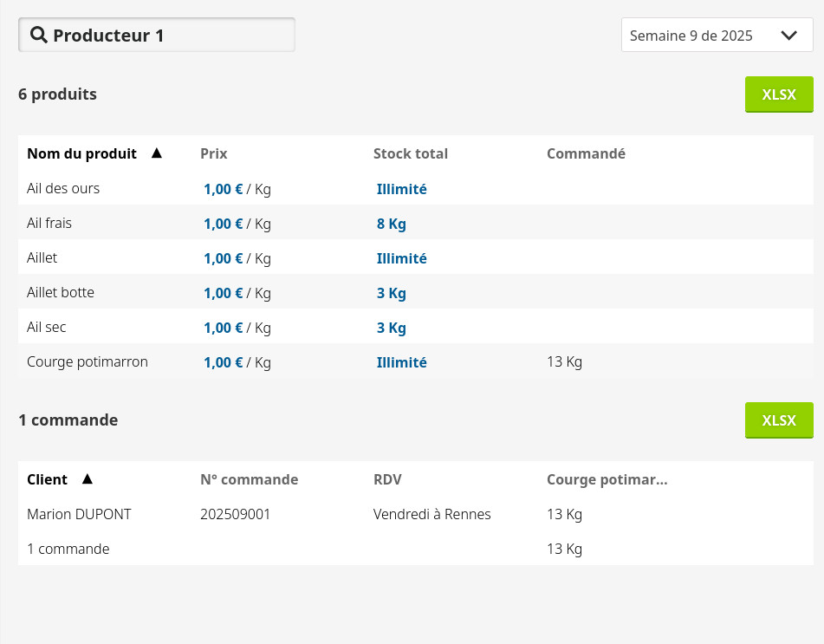The width and height of the screenshot is (824, 644).
Task: Sort by the Stock total column header
Action: [x=411, y=153]
